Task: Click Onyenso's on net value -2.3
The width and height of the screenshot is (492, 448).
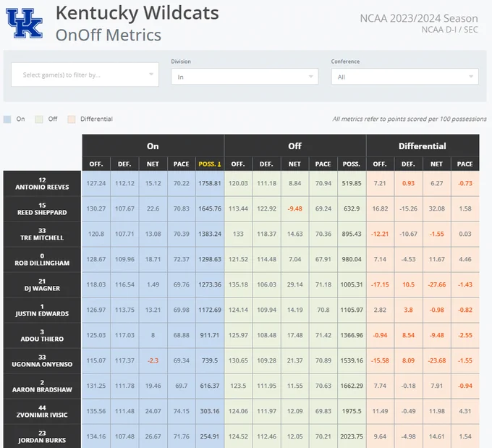Action: (153, 360)
